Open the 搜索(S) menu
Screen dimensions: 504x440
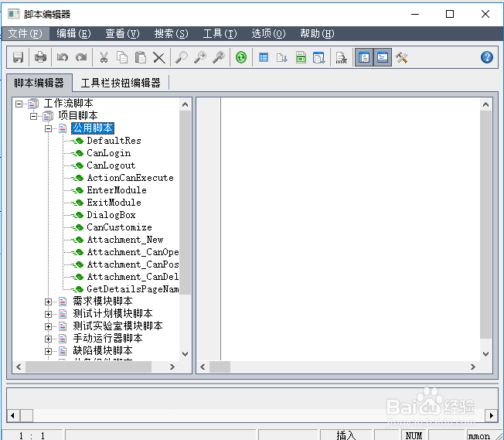[x=172, y=33]
